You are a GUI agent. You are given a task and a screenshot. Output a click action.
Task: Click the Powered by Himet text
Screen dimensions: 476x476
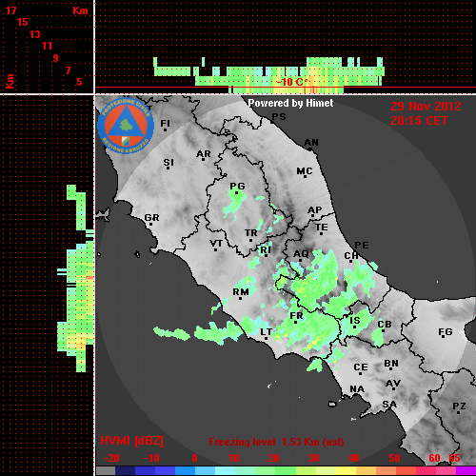point(290,104)
